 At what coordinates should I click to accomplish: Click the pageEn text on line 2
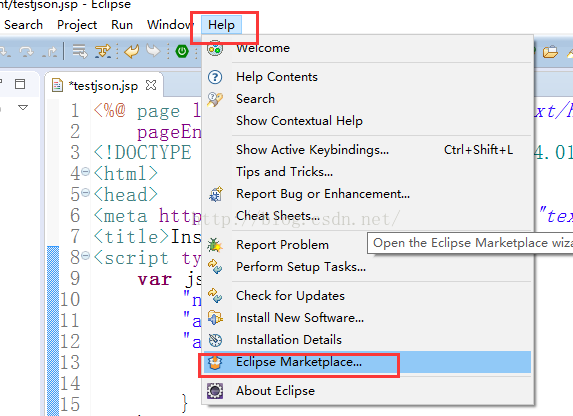[169, 132]
